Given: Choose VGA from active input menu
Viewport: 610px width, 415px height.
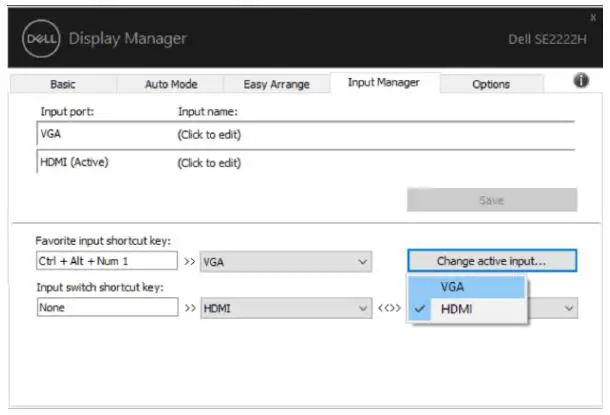Looking at the screenshot, I should (466, 287).
